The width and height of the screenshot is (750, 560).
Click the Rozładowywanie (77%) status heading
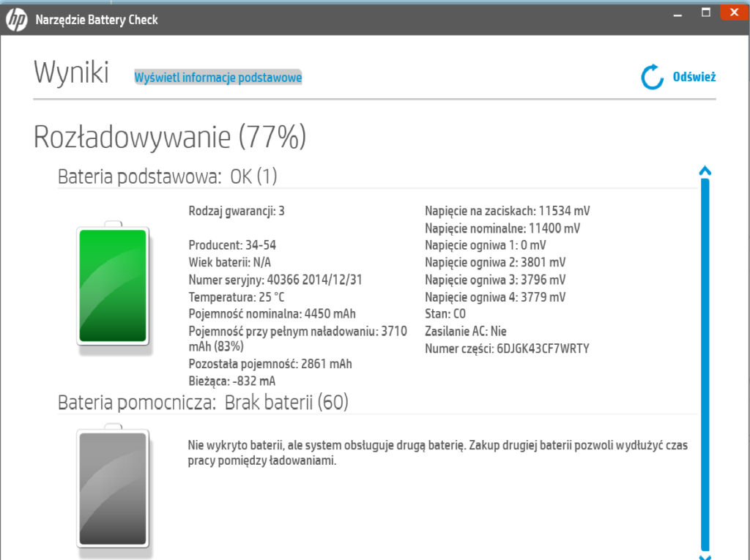tap(170, 137)
